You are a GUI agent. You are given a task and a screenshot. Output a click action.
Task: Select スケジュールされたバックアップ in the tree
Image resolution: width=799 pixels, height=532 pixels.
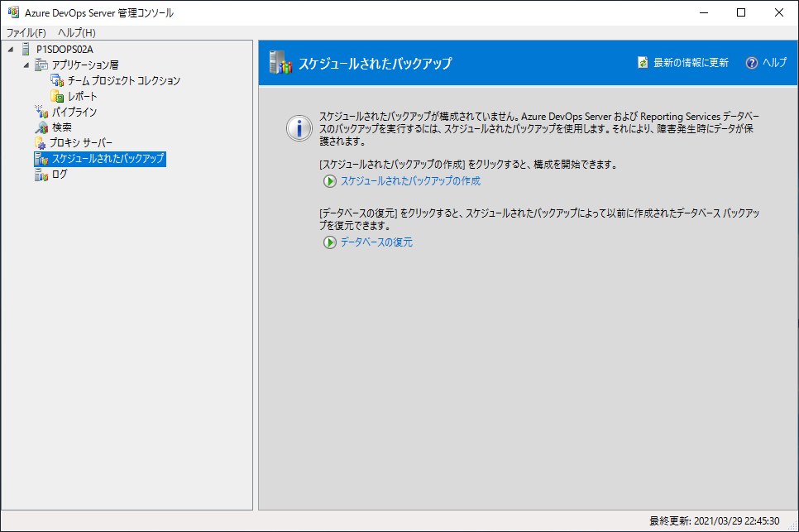click(108, 159)
